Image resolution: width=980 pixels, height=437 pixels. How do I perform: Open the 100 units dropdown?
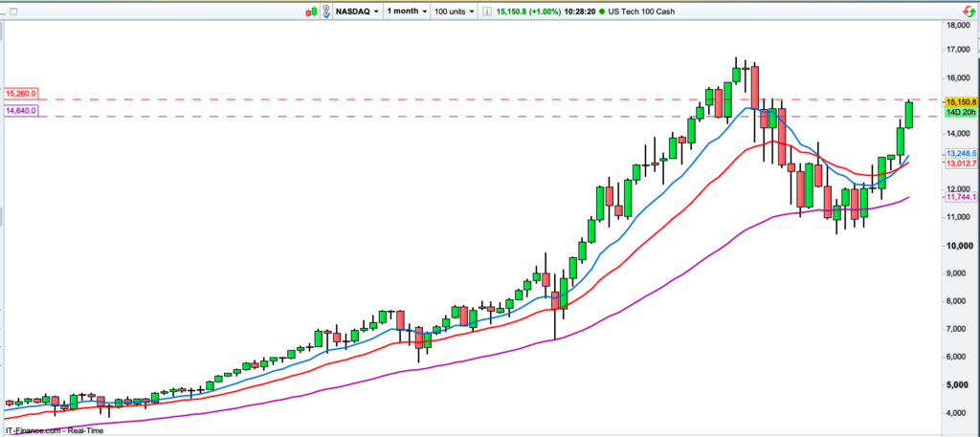pyautogui.click(x=455, y=11)
